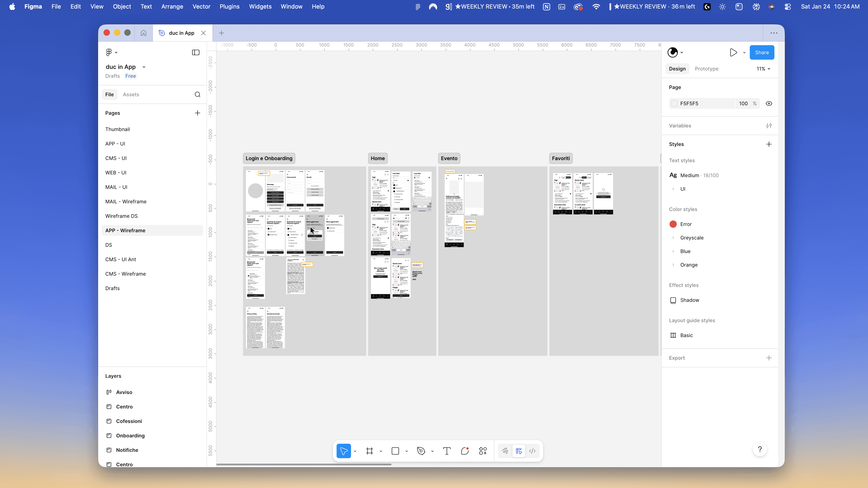Open the Plugins menu
This screenshot has width=868, height=488.
coord(229,6)
